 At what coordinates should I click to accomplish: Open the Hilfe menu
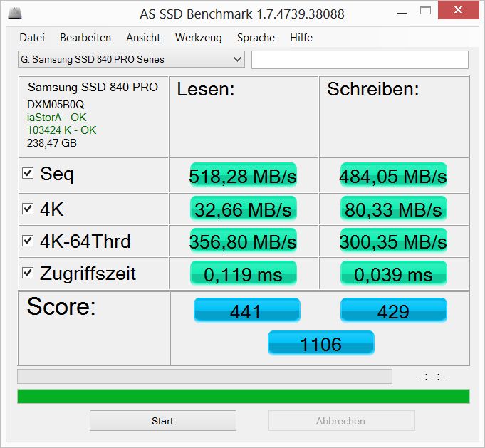[301, 38]
